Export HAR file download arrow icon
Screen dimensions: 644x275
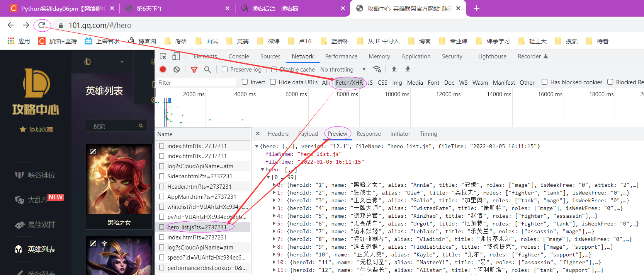point(408,69)
